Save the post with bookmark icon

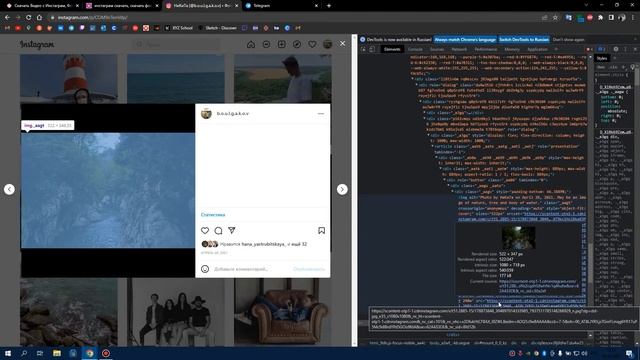322,231
